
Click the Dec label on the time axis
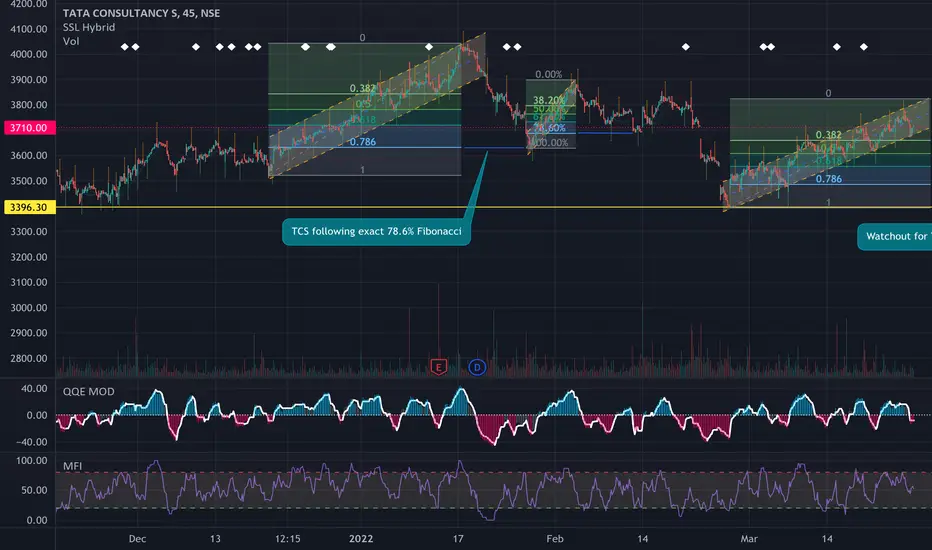(x=137, y=539)
